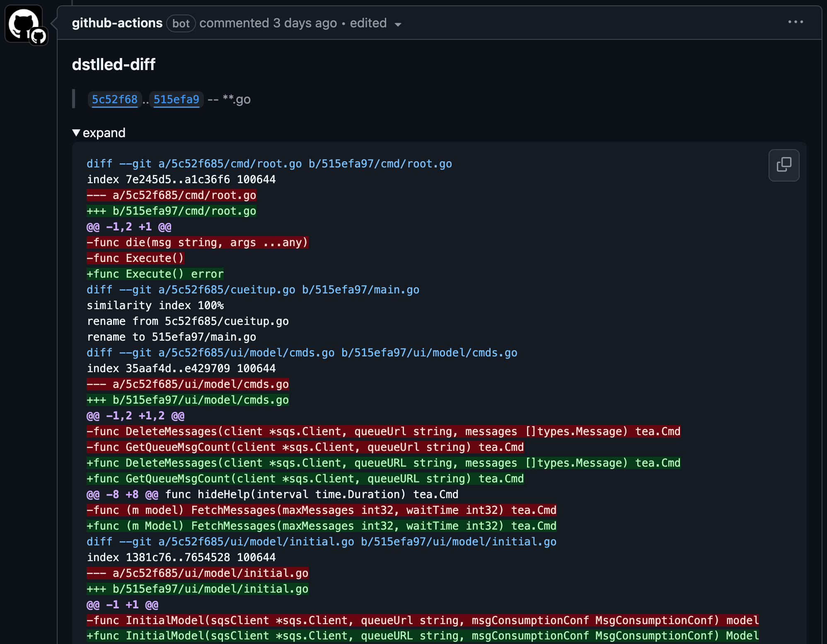Click the removed '(m model) FetchMessages' line
The image size is (827, 644).
[322, 510]
